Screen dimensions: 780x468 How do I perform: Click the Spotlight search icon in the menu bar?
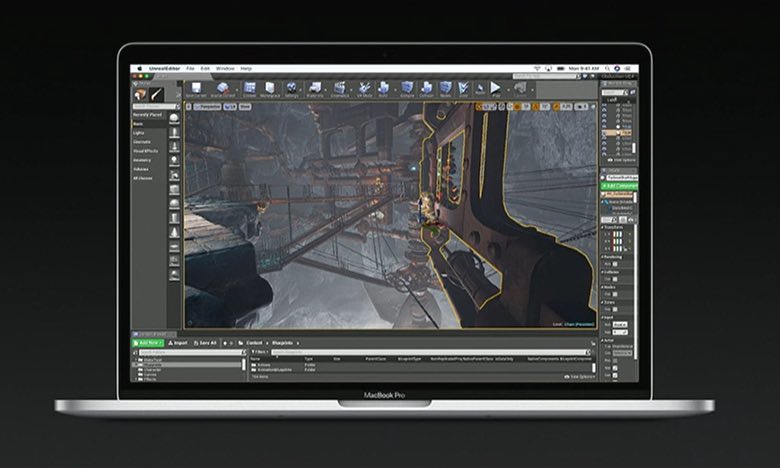(x=607, y=69)
